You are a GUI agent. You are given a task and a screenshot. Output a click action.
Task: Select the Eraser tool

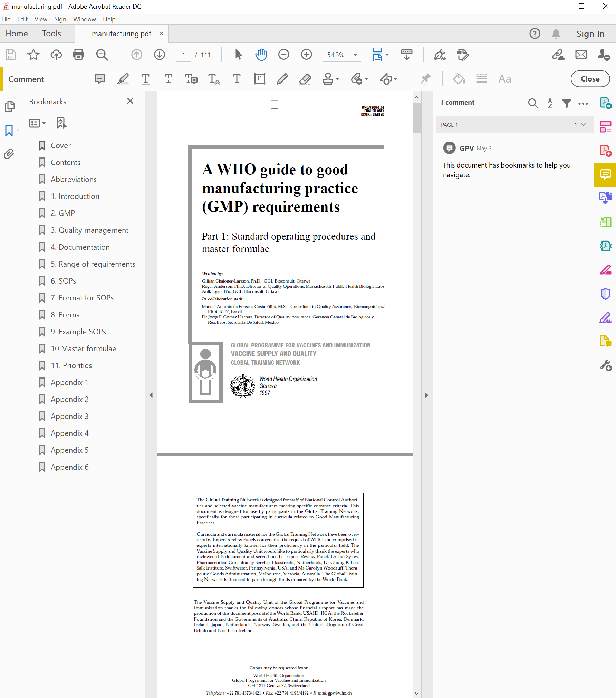point(305,79)
